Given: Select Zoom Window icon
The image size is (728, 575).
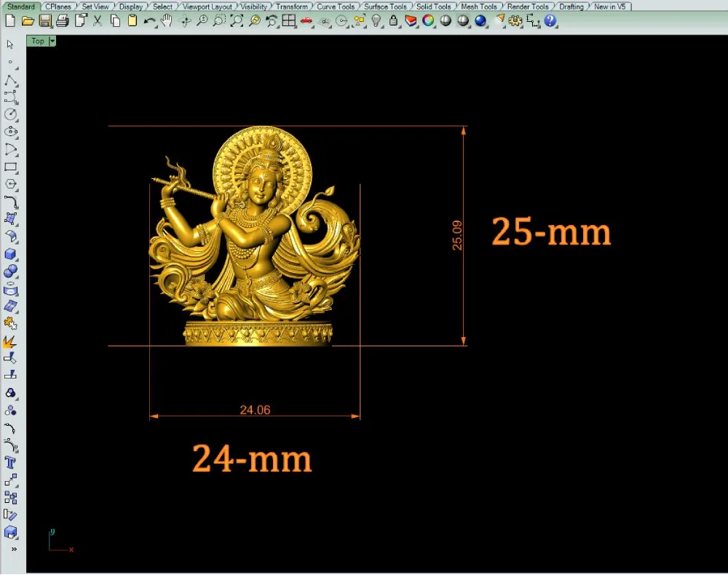Looking at the screenshot, I should [x=219, y=21].
